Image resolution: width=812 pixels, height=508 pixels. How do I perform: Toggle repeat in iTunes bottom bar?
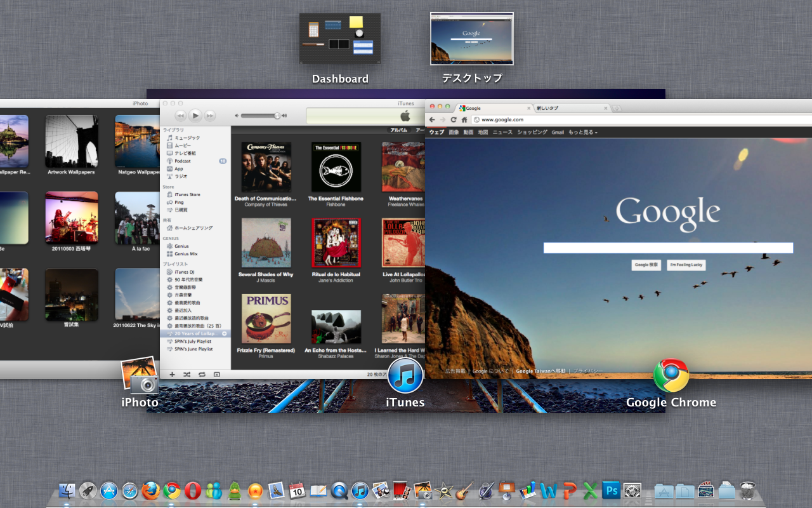[x=202, y=375]
